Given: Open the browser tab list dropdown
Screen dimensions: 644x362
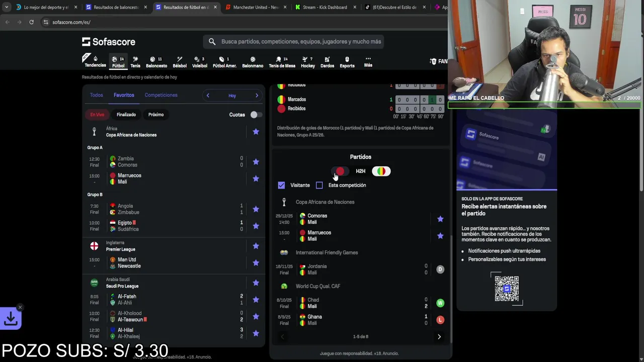Looking at the screenshot, I should [6, 7].
